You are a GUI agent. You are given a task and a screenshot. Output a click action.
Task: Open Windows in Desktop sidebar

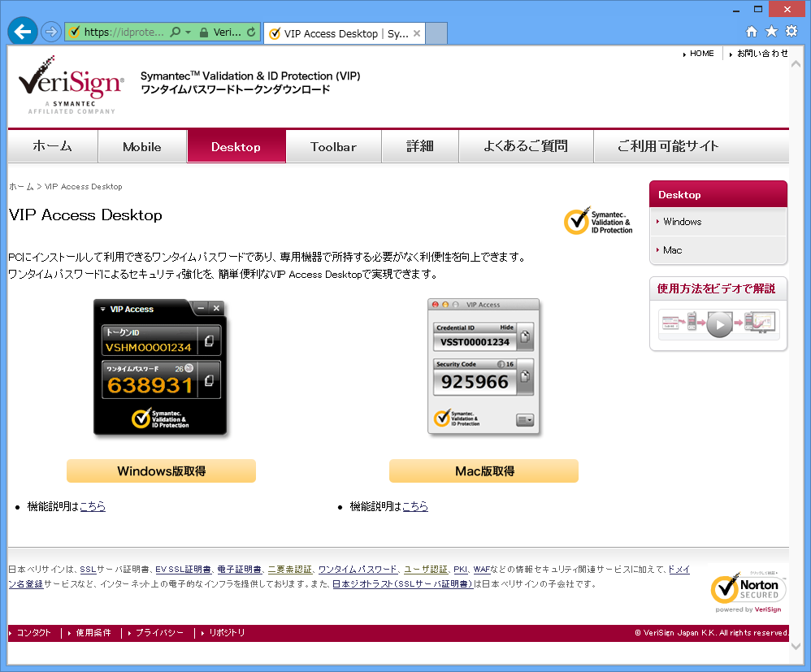[x=683, y=221]
